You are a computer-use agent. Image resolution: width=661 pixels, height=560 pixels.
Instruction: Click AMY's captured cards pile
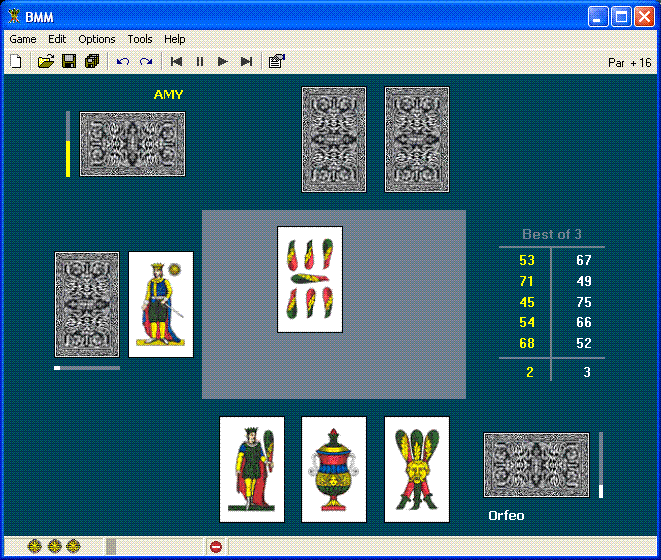click(132, 144)
